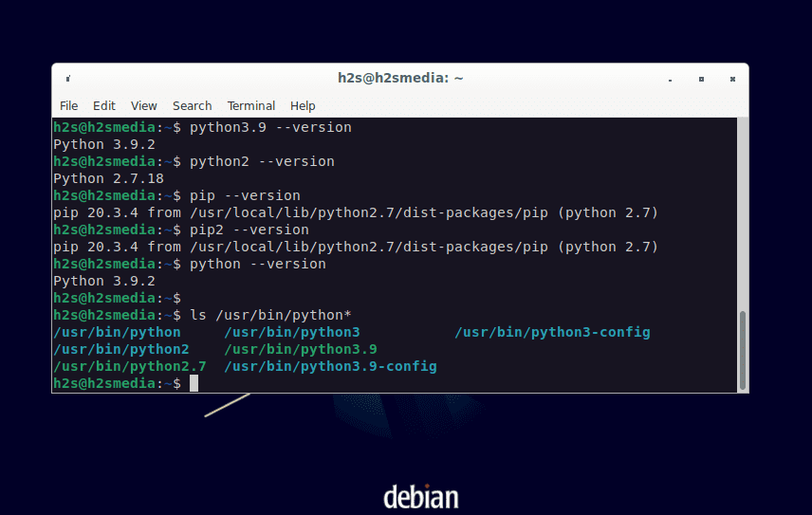812x515 pixels.
Task: Open the File menu
Action: [x=69, y=105]
